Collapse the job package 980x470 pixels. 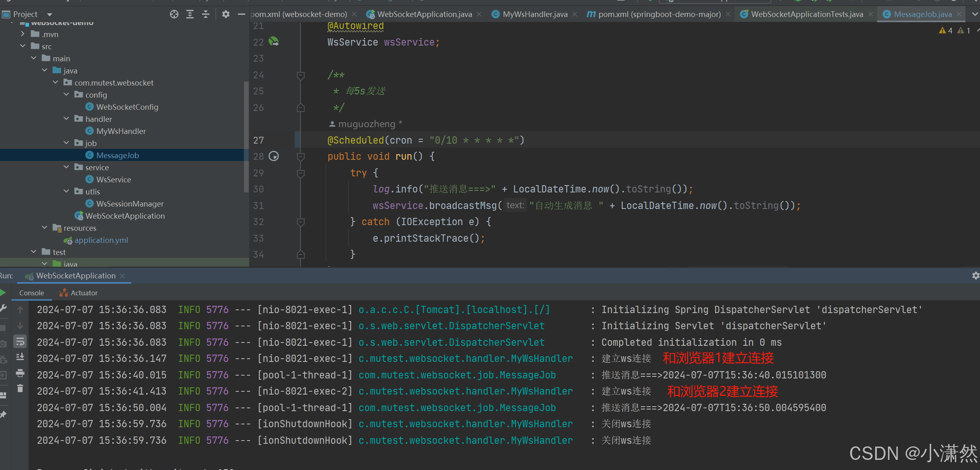[x=67, y=143]
